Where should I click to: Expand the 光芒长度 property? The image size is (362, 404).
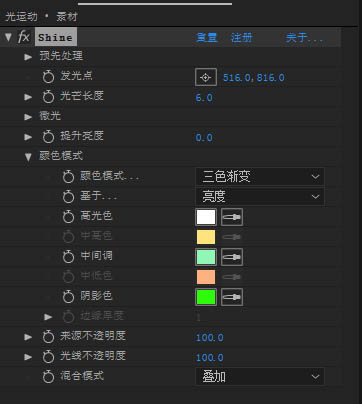28,97
